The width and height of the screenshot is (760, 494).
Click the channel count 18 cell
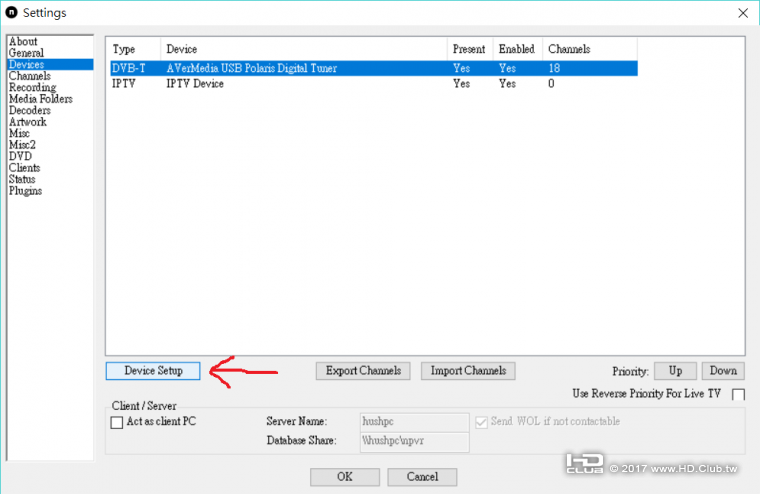[554, 68]
